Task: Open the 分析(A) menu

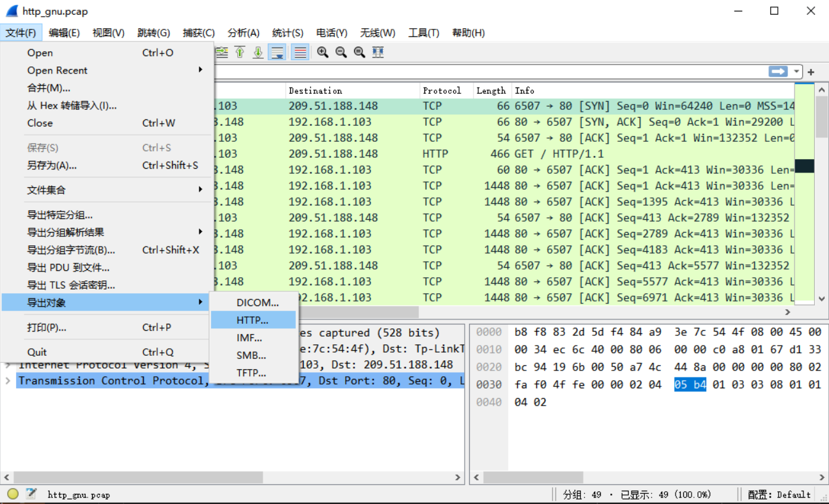Action: pyautogui.click(x=244, y=33)
